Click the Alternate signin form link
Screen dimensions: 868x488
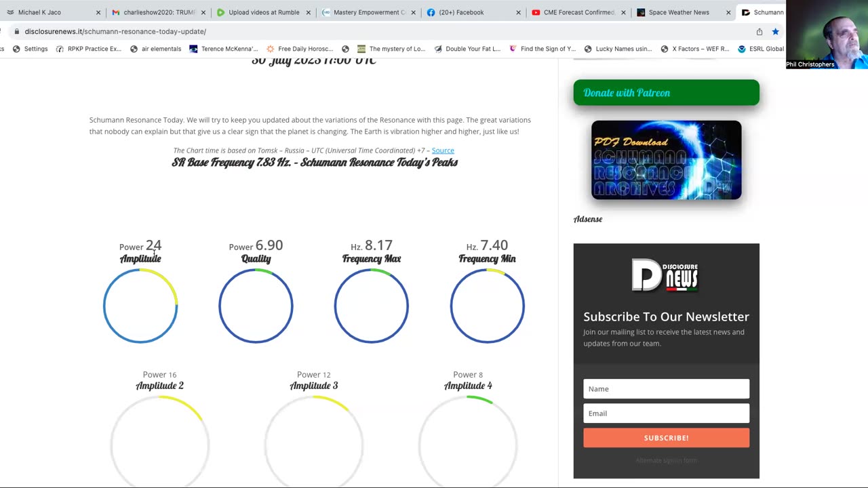(x=666, y=461)
